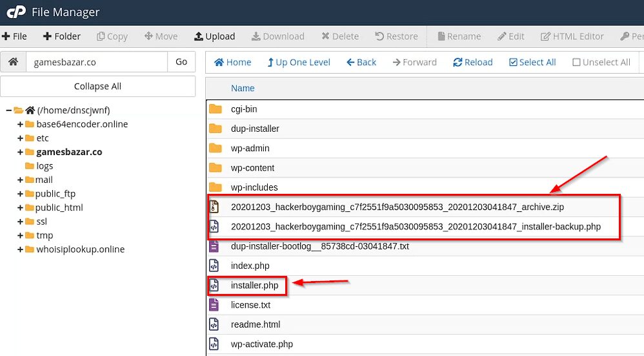Go Up One Level

tap(299, 62)
